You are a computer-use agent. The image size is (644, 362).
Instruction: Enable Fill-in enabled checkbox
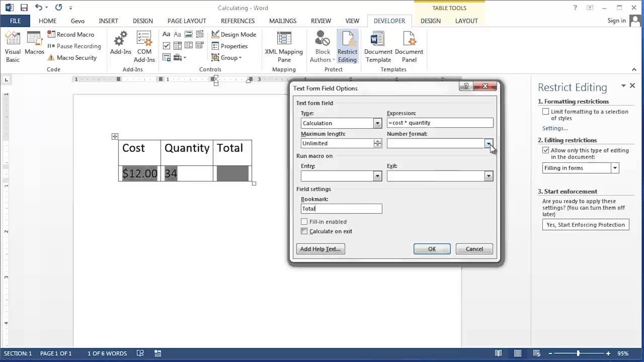(x=304, y=222)
